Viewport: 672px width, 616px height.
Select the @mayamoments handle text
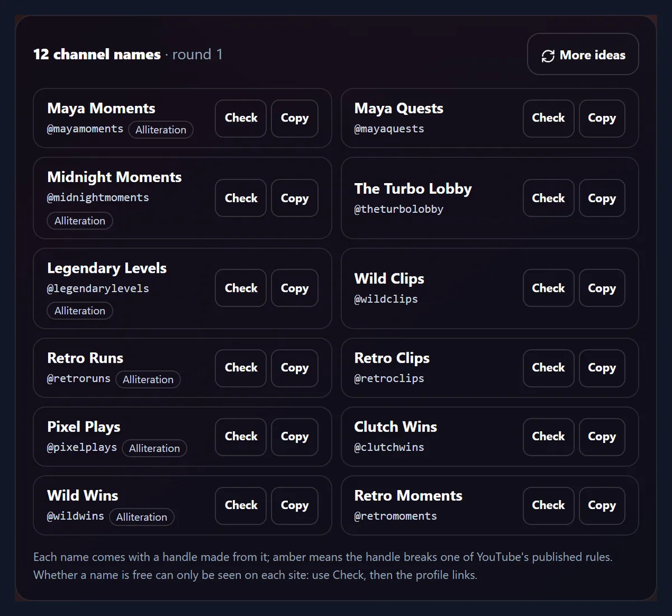pyautogui.click(x=85, y=129)
